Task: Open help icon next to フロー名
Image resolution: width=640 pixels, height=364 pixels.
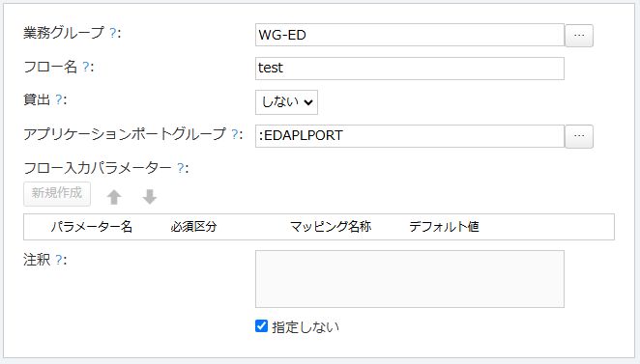Action: click(x=86, y=67)
